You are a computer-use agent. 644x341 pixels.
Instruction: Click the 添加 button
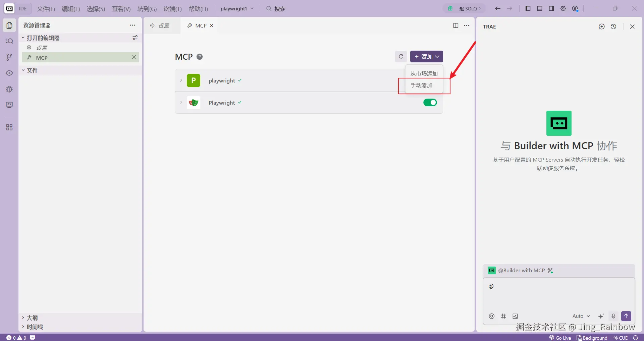pos(426,57)
